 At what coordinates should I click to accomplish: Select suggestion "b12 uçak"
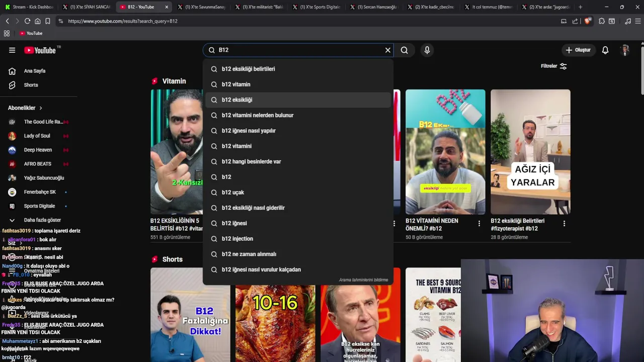(298, 193)
